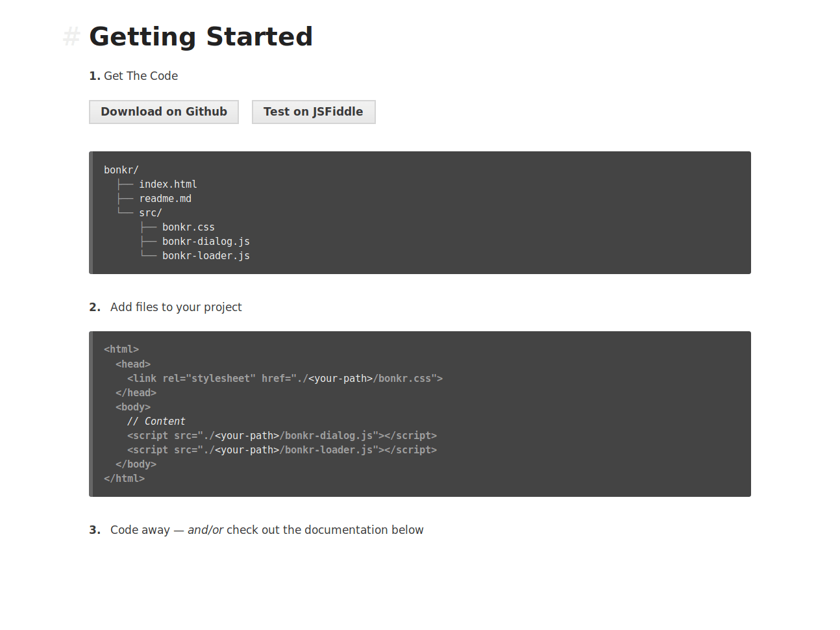The height and width of the screenshot is (630, 840).
Task: Click the closing </body> tag line
Action: 136,464
